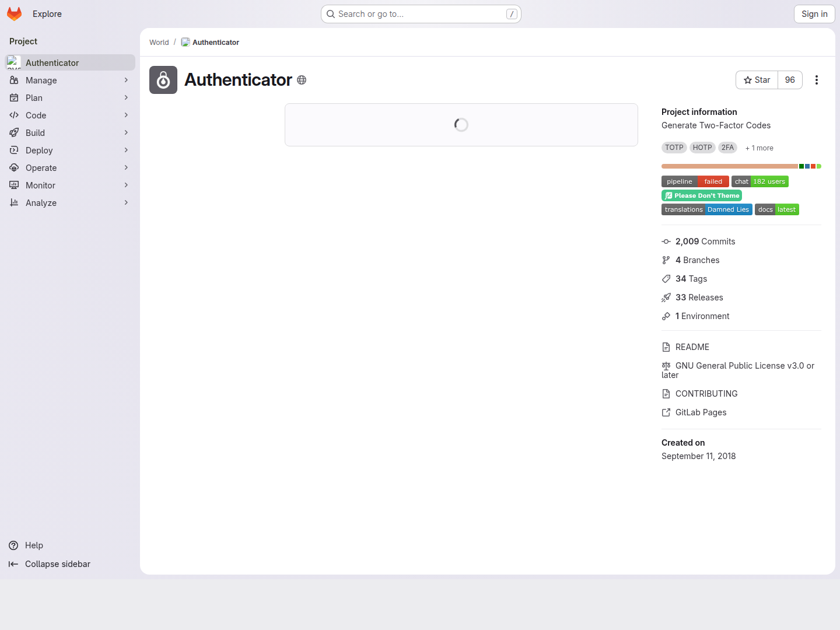Show the '+ 1 more' topics
The height and width of the screenshot is (630, 840).
coord(759,148)
